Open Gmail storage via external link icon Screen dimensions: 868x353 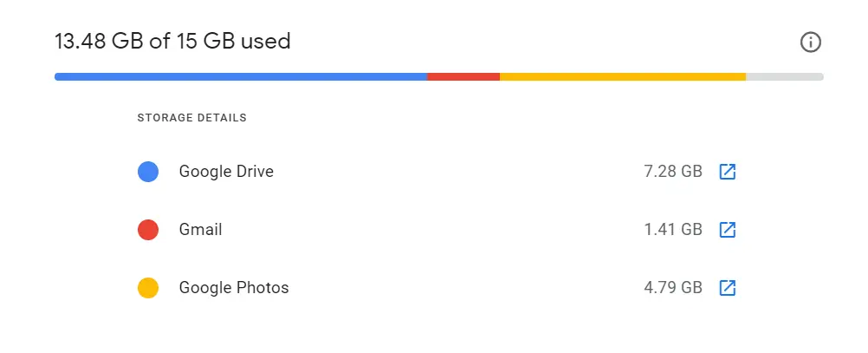coord(728,230)
